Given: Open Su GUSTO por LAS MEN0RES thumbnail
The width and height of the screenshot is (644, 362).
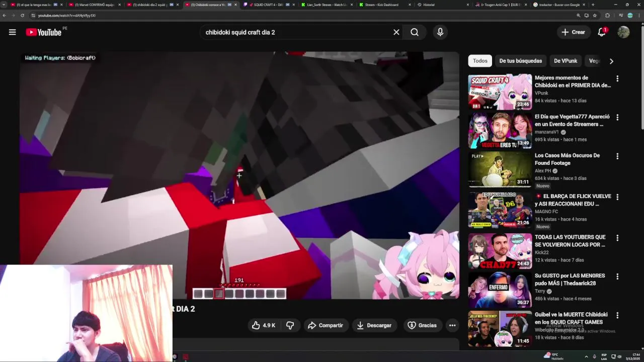Looking at the screenshot, I should (x=500, y=290).
